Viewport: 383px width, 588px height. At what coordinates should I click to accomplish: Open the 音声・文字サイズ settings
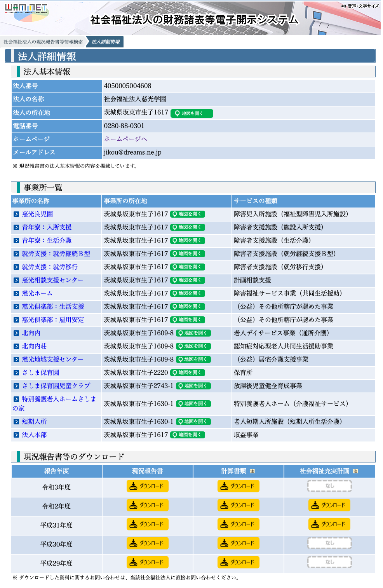tap(360, 6)
